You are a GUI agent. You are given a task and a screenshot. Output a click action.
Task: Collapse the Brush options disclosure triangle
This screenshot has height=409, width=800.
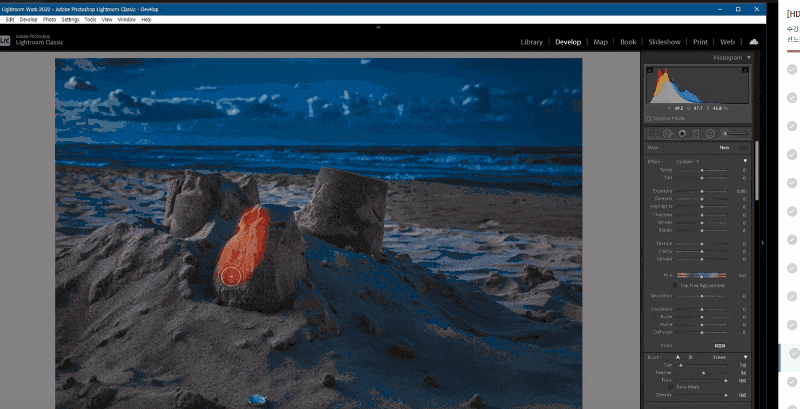pyautogui.click(x=745, y=357)
